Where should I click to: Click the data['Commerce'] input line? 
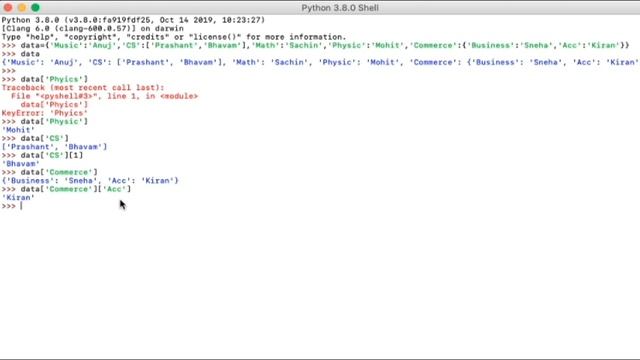(49, 172)
